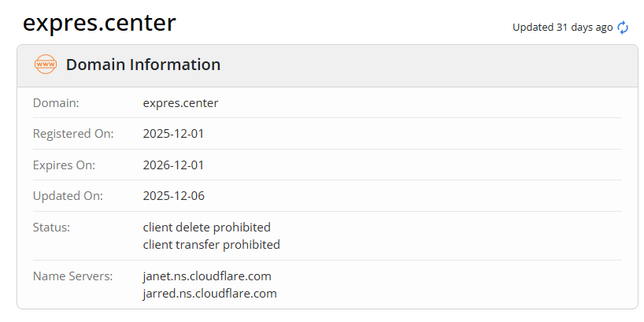The height and width of the screenshot is (322, 644).
Task: Click the Expires On date 2026-12-01
Action: pyautogui.click(x=173, y=165)
